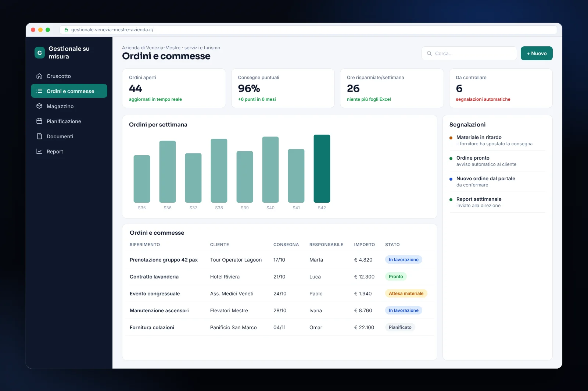The image size is (588, 391).
Task: Select the S42 bar in chart
Action: pyautogui.click(x=322, y=168)
